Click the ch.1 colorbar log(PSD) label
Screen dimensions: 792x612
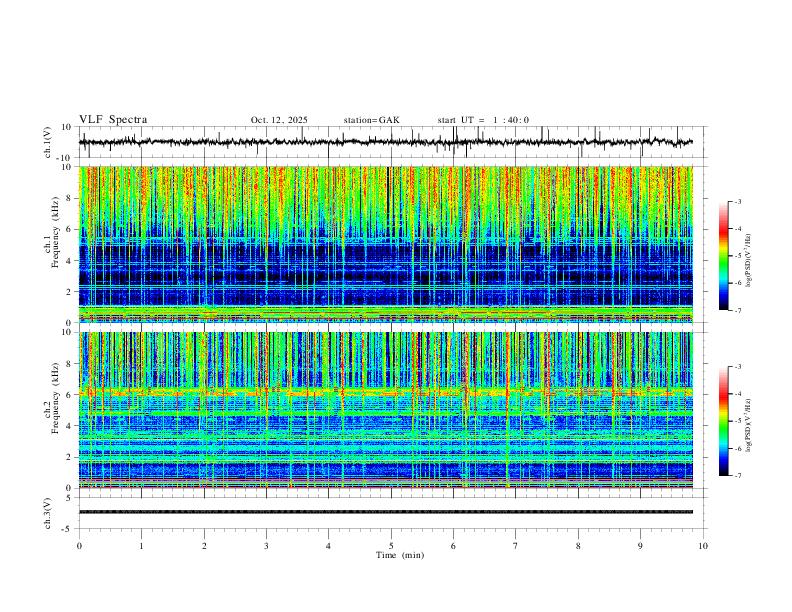[749, 260]
